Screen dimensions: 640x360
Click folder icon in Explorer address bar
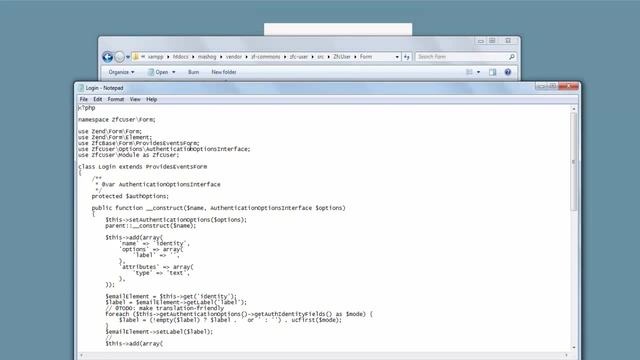(x=136, y=57)
